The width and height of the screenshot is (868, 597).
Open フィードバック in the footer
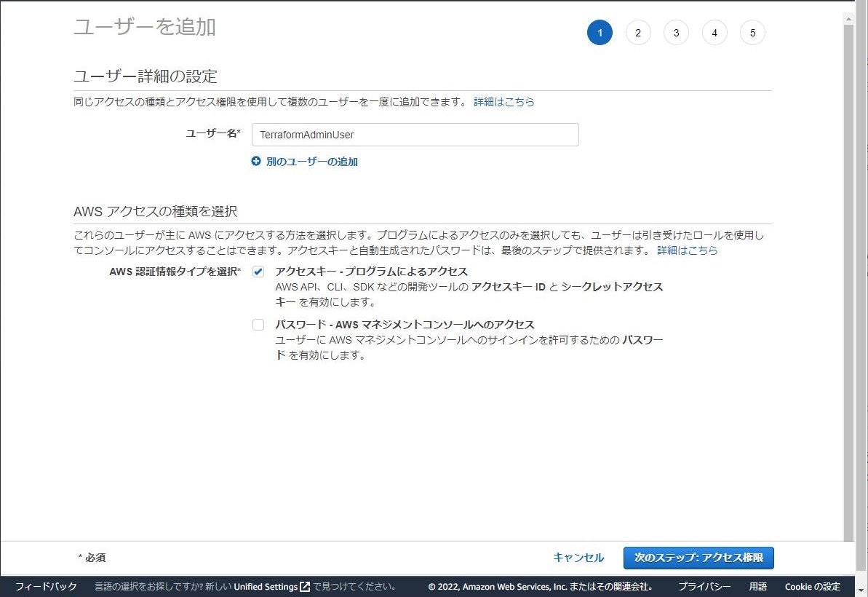[x=46, y=587]
